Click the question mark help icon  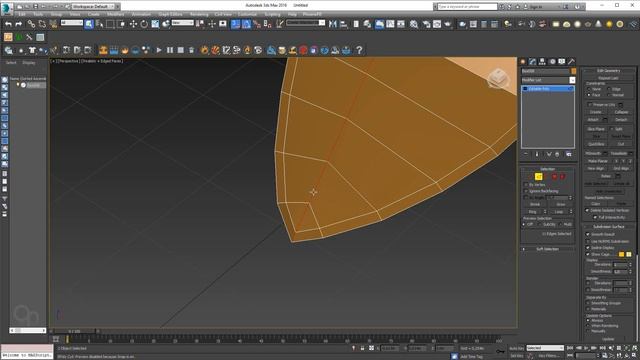(359, 50)
